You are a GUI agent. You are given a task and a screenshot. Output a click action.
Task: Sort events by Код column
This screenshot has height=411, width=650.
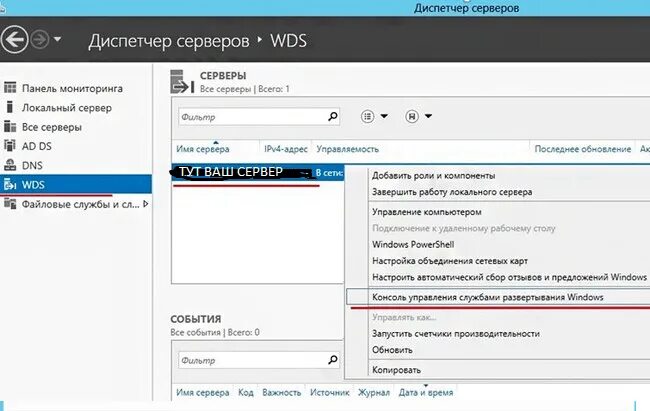(x=246, y=392)
